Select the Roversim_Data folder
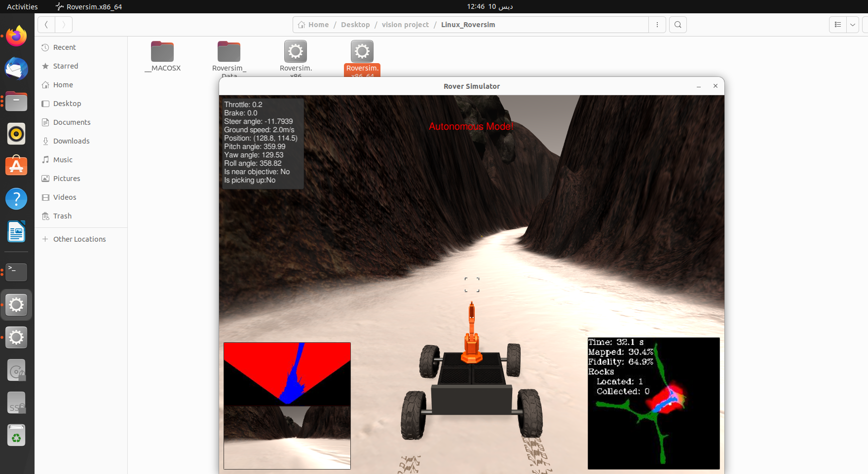 pos(229,58)
